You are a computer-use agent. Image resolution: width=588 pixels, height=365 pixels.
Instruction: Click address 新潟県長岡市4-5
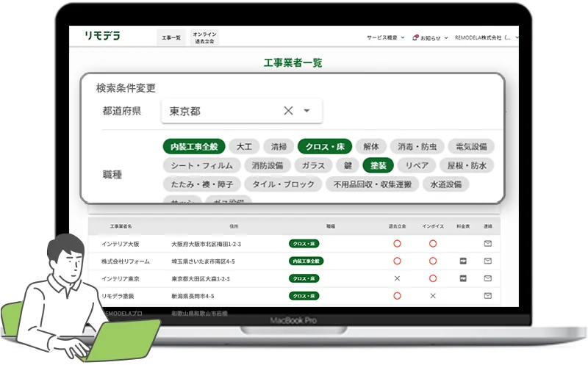click(x=193, y=296)
